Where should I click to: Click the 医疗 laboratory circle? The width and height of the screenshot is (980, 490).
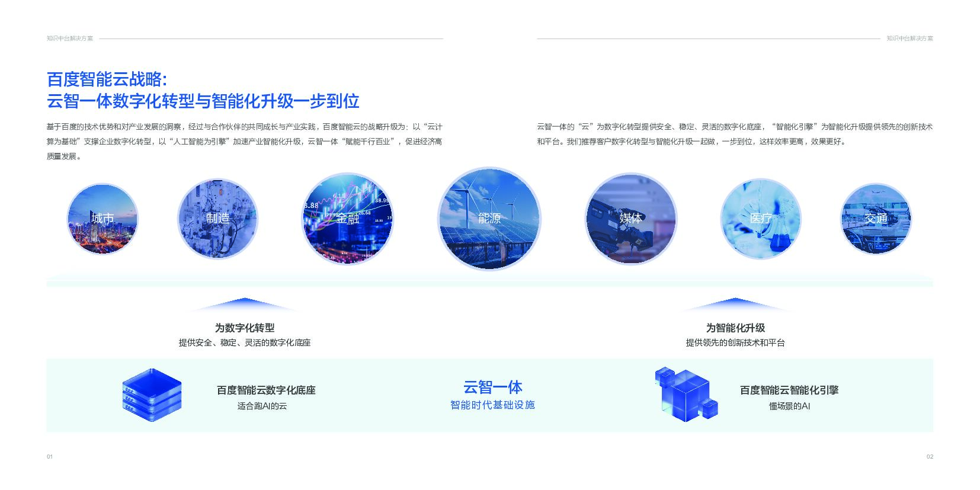coord(761,219)
